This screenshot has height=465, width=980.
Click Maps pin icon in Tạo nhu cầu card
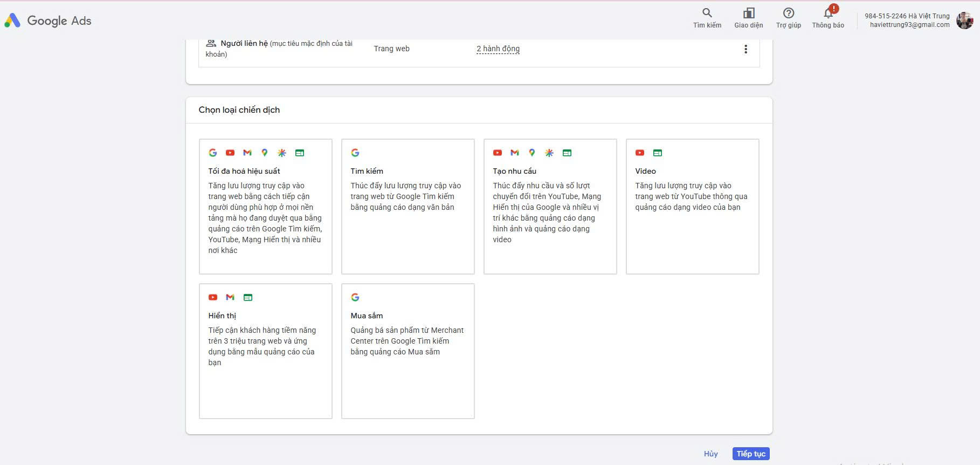[532, 153]
